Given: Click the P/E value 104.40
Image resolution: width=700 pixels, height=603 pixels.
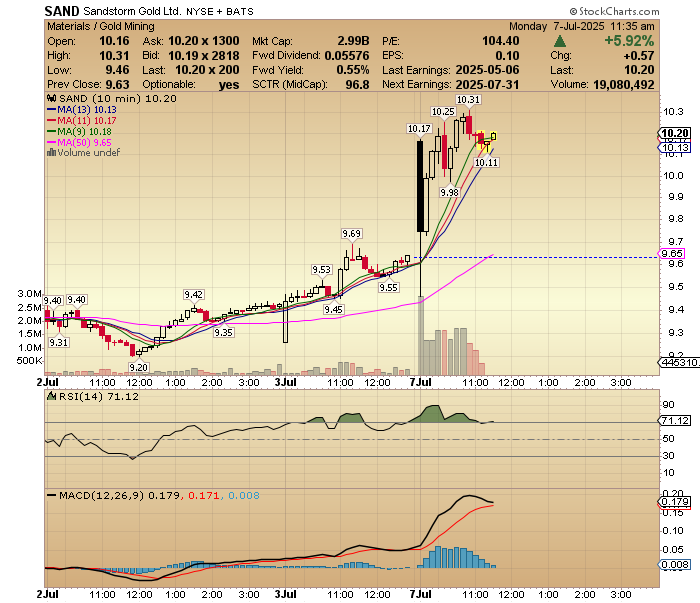Looking at the screenshot, I should [500, 41].
